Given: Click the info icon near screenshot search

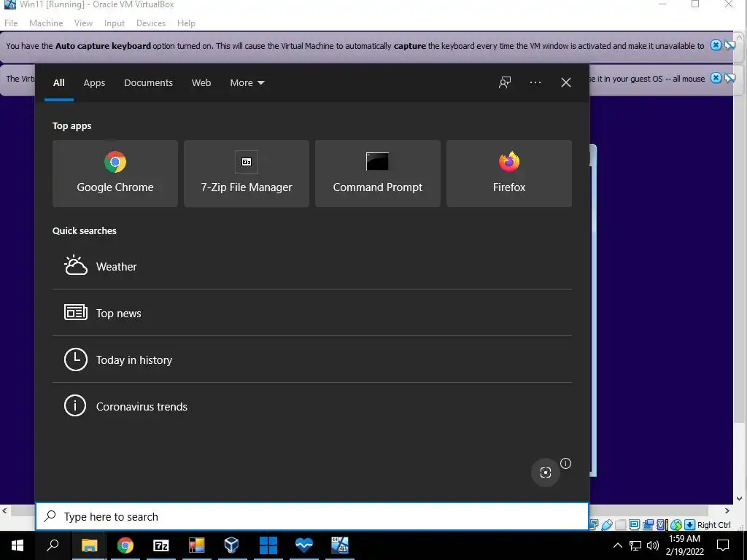Looking at the screenshot, I should pyautogui.click(x=565, y=463).
